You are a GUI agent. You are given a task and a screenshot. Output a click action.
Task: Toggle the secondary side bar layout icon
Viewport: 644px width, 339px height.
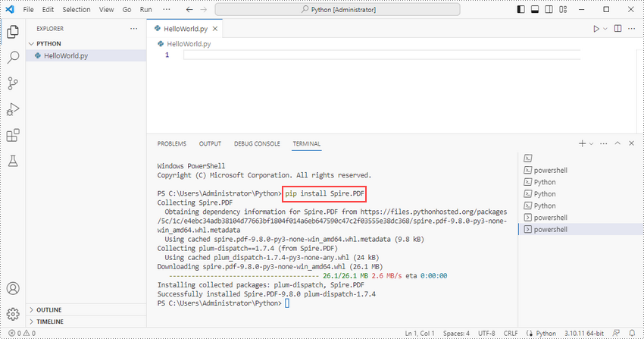[x=549, y=9]
